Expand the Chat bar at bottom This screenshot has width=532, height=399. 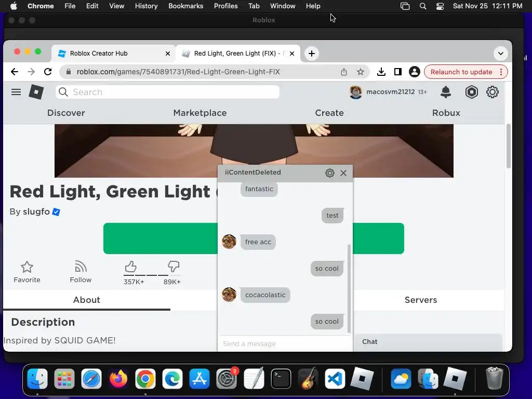coord(428,342)
